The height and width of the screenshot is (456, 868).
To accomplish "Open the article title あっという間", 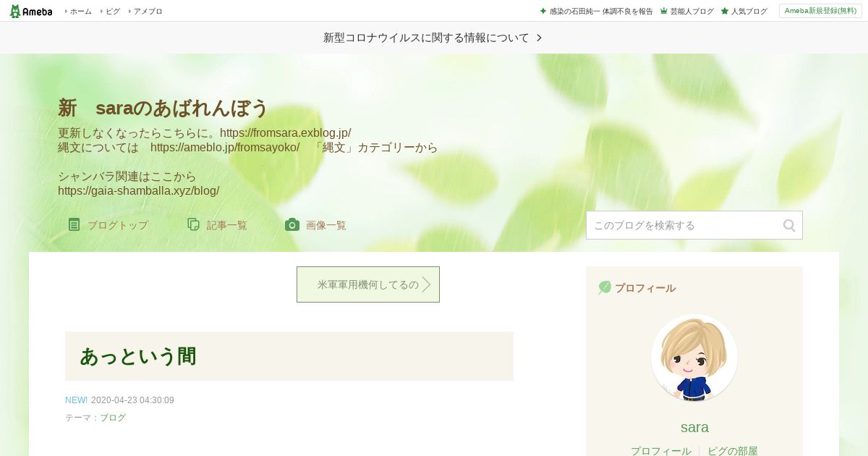I will [x=138, y=356].
